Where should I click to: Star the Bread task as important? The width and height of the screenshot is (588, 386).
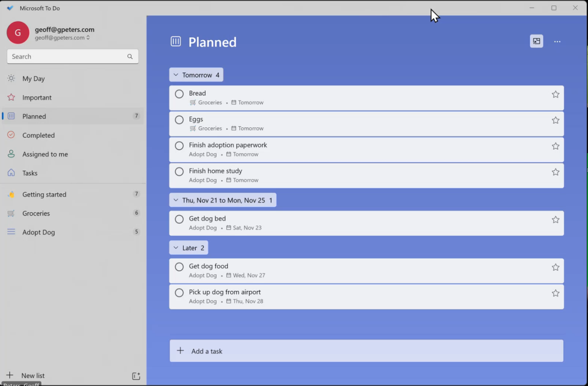[x=555, y=95]
